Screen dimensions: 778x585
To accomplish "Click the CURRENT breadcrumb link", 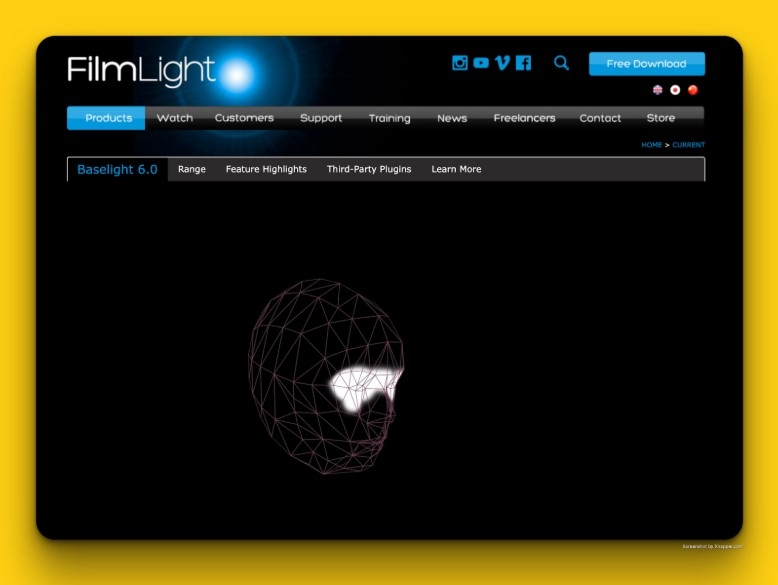I will point(689,145).
